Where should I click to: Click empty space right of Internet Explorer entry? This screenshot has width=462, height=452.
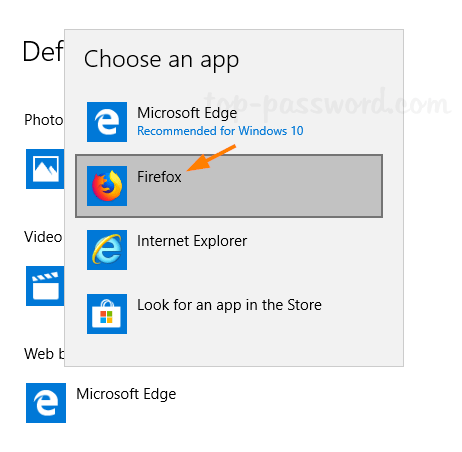[317, 250]
